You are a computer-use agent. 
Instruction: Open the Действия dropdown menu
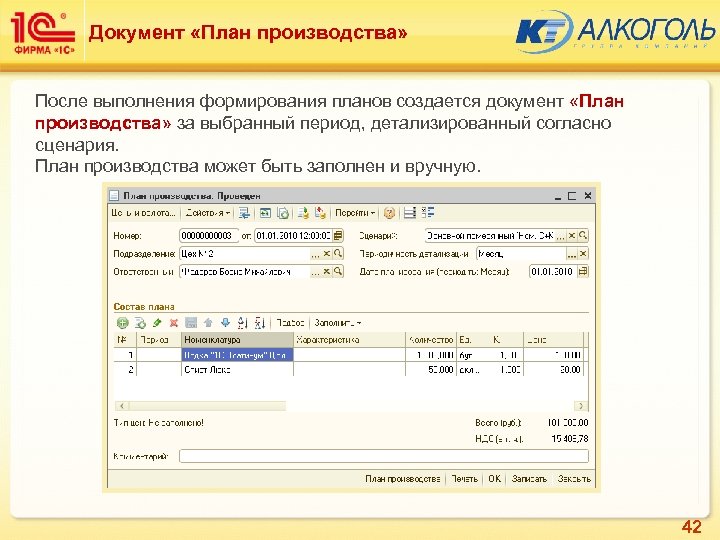click(208, 213)
